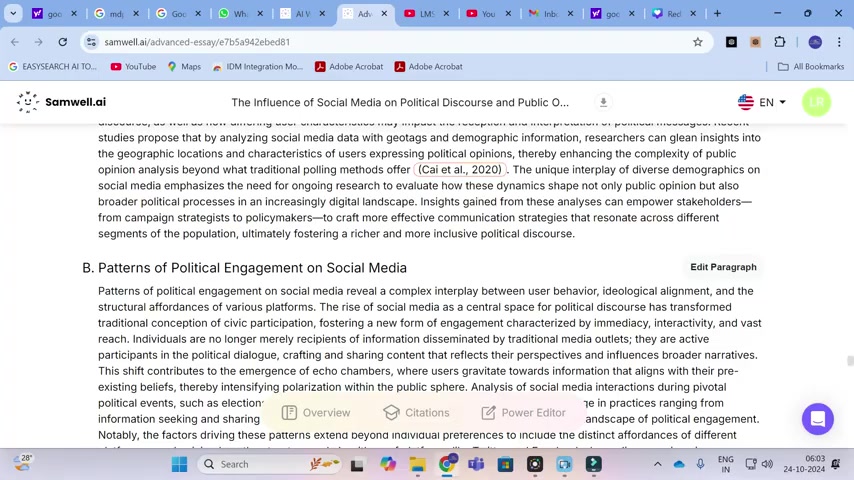Click heading B. Patterns of Political Engagement
Screen dimensions: 854x480
pyautogui.click(x=245, y=268)
